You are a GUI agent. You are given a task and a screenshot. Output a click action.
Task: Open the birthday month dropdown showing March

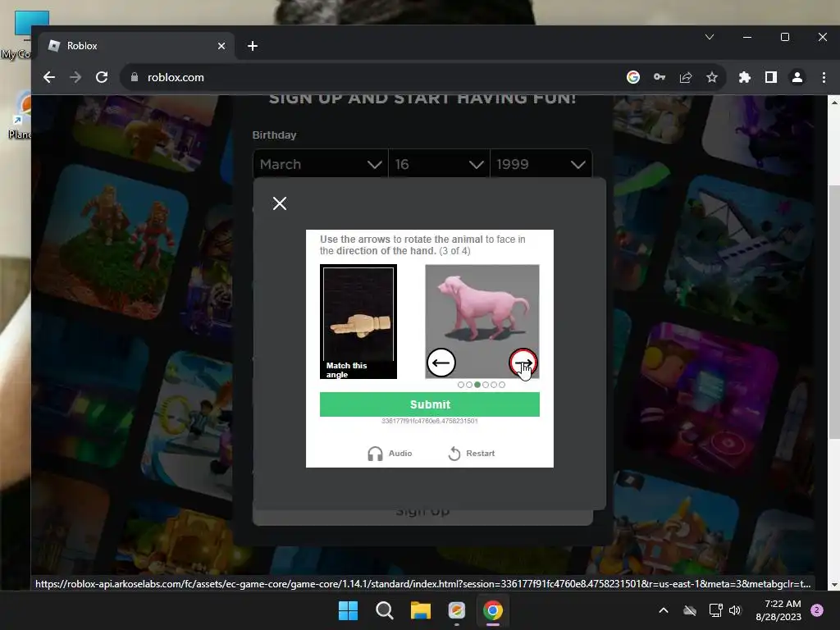(x=321, y=164)
